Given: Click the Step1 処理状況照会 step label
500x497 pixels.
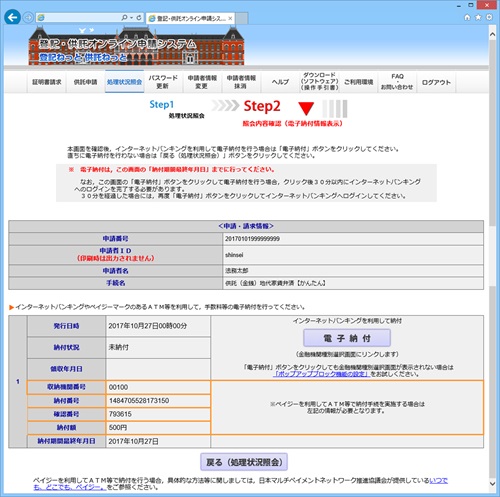Looking at the screenshot, I should click(177, 109).
